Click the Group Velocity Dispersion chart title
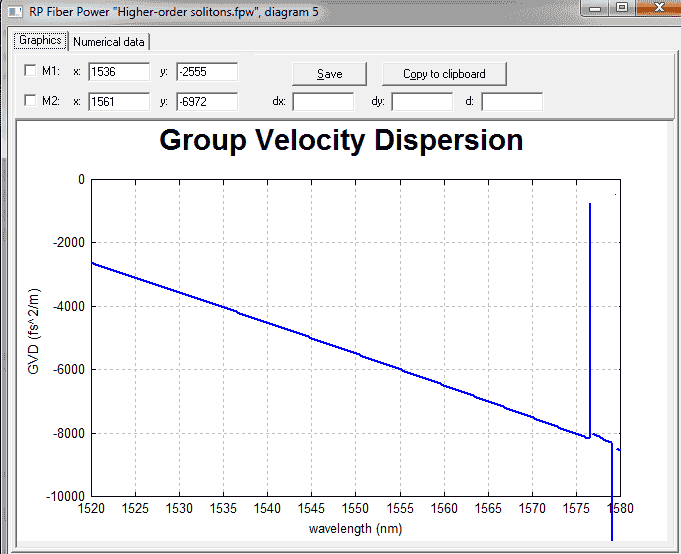681x554 pixels. [x=341, y=140]
